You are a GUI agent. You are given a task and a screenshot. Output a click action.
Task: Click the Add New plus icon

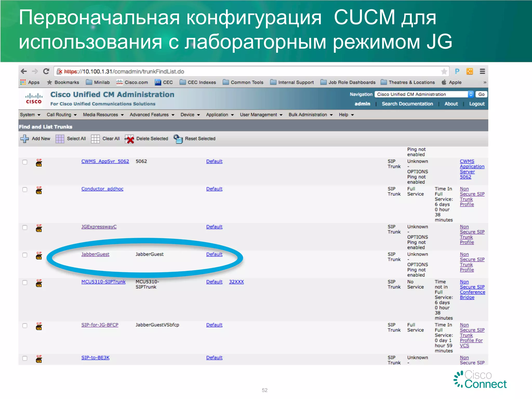25,139
